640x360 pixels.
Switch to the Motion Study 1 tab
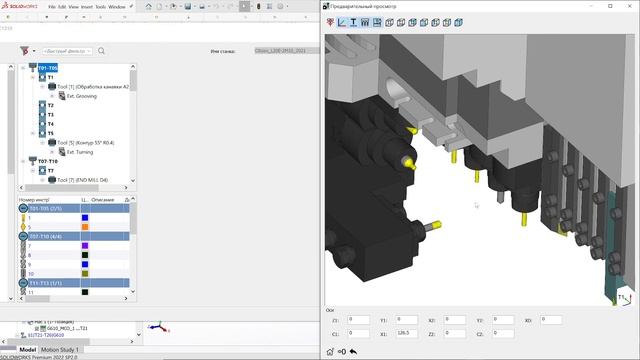click(x=60, y=350)
